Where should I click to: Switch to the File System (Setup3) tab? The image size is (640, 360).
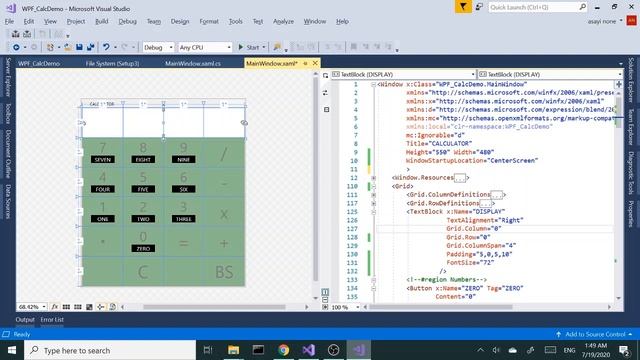[112, 63]
